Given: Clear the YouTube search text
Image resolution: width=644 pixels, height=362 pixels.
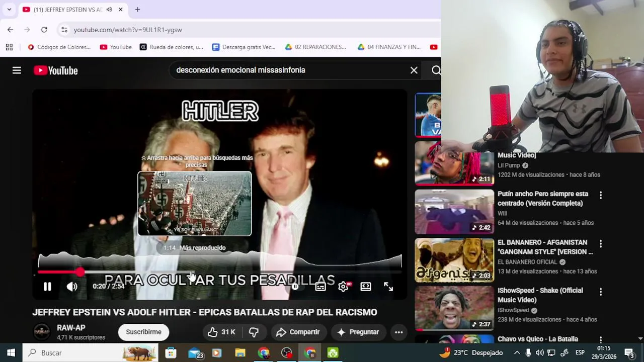Looking at the screenshot, I should tap(414, 70).
